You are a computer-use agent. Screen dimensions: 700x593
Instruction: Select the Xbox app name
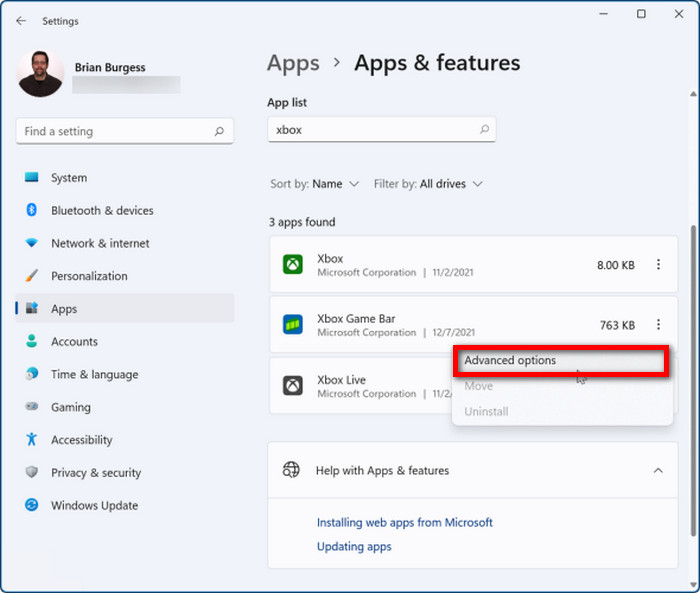pos(330,259)
